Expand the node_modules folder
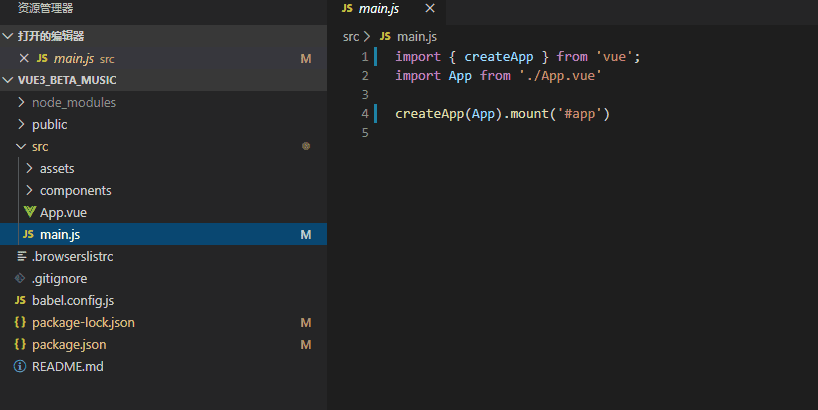818x410 pixels. [x=21, y=102]
